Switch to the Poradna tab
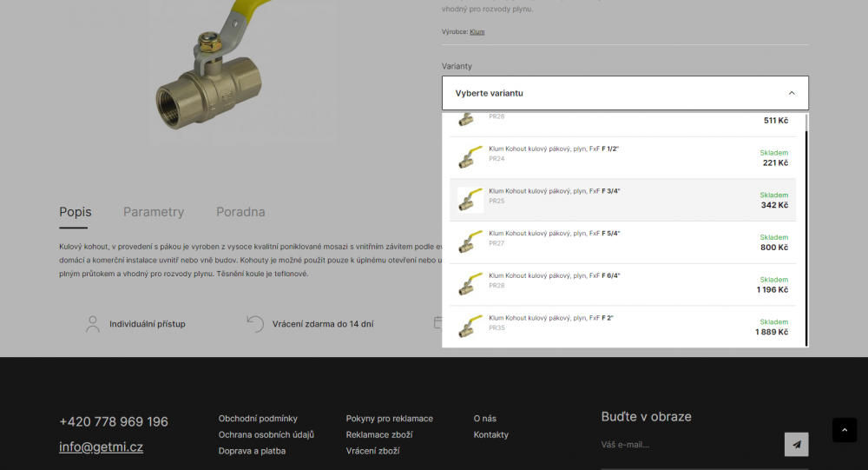 [x=240, y=212]
